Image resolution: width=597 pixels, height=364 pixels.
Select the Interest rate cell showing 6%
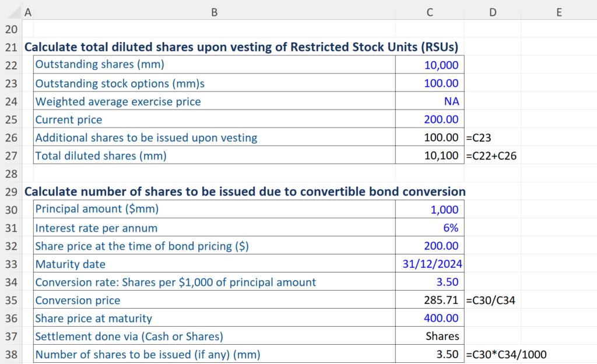pos(430,228)
